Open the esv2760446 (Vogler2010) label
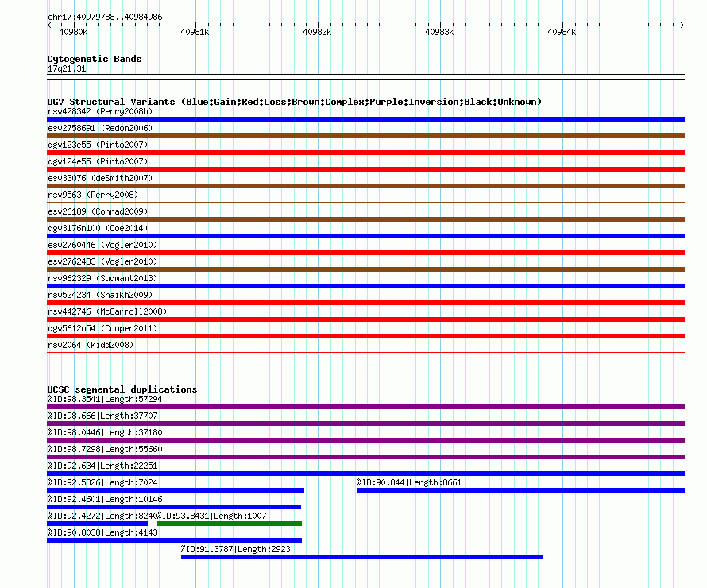The image size is (707, 588). click(x=102, y=245)
